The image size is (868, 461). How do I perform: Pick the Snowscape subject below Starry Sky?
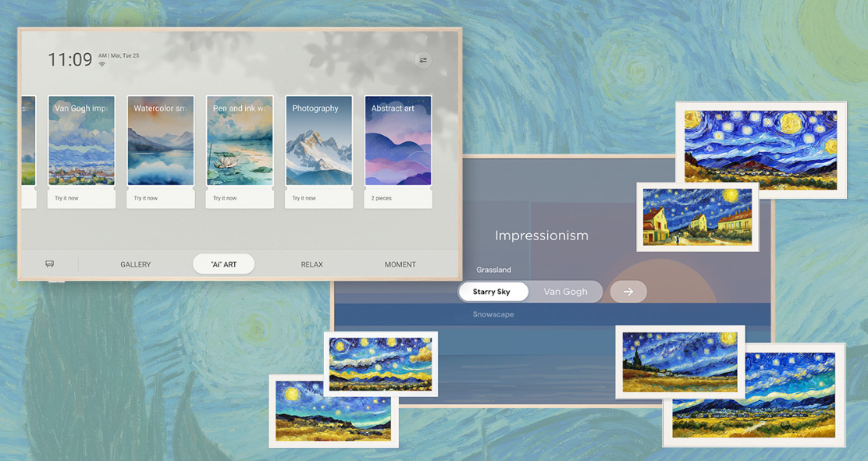pyautogui.click(x=493, y=314)
